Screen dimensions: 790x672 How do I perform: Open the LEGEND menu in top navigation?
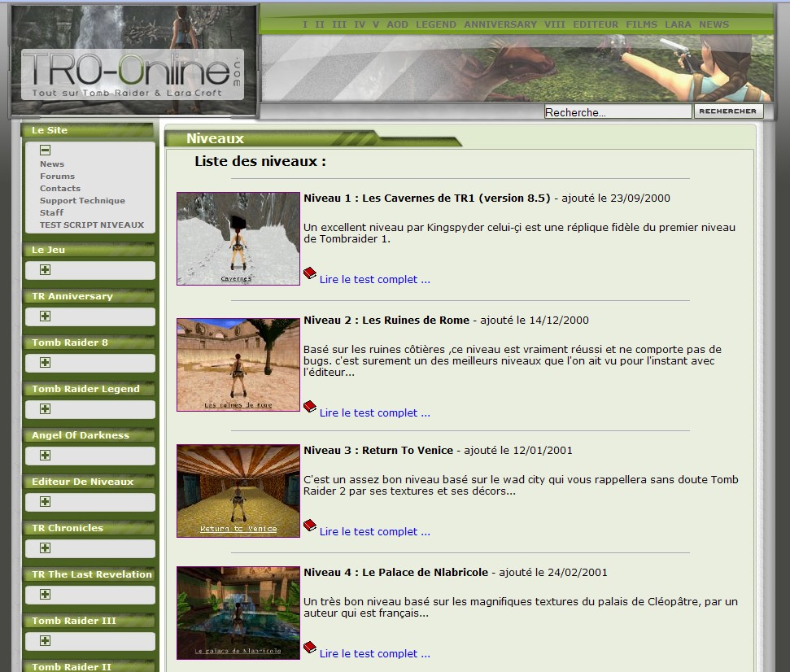pyautogui.click(x=436, y=24)
